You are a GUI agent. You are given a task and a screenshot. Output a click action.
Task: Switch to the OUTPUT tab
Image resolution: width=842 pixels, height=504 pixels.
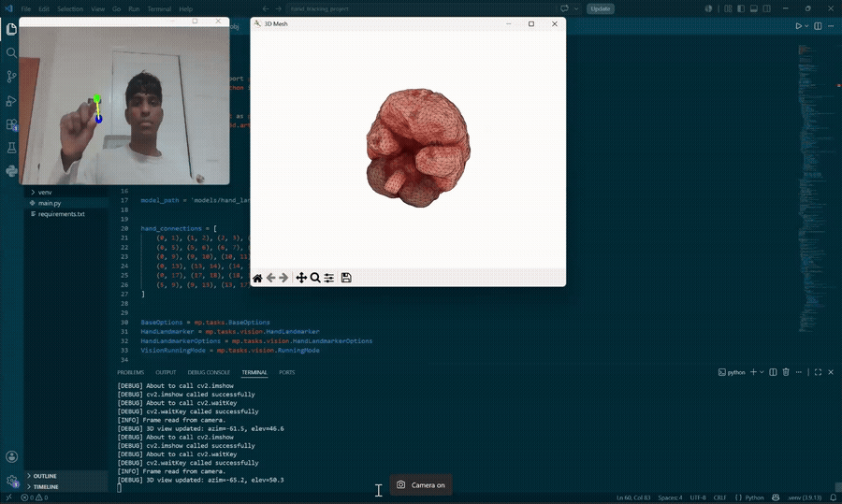[166, 372]
